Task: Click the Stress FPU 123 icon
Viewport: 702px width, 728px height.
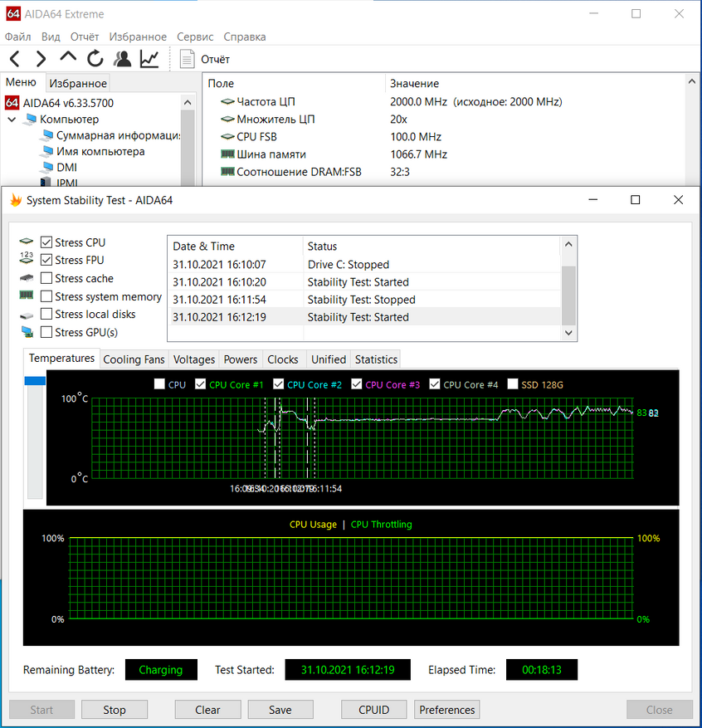Action: tap(27, 257)
